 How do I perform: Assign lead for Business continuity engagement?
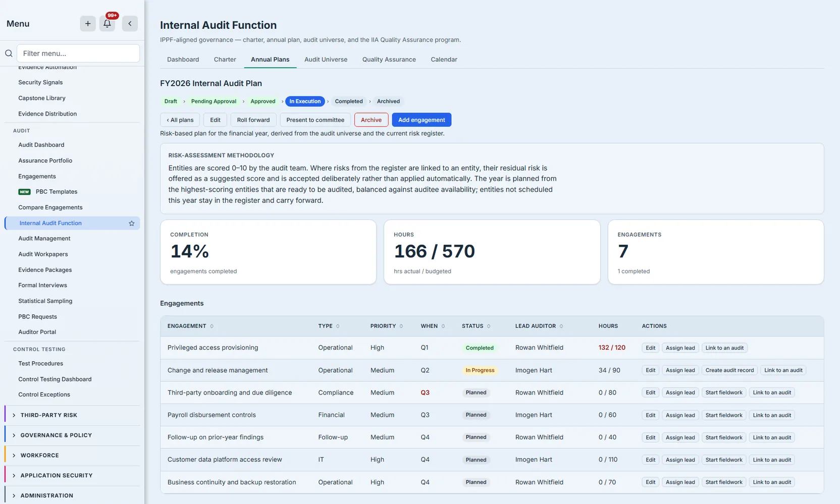coord(680,482)
